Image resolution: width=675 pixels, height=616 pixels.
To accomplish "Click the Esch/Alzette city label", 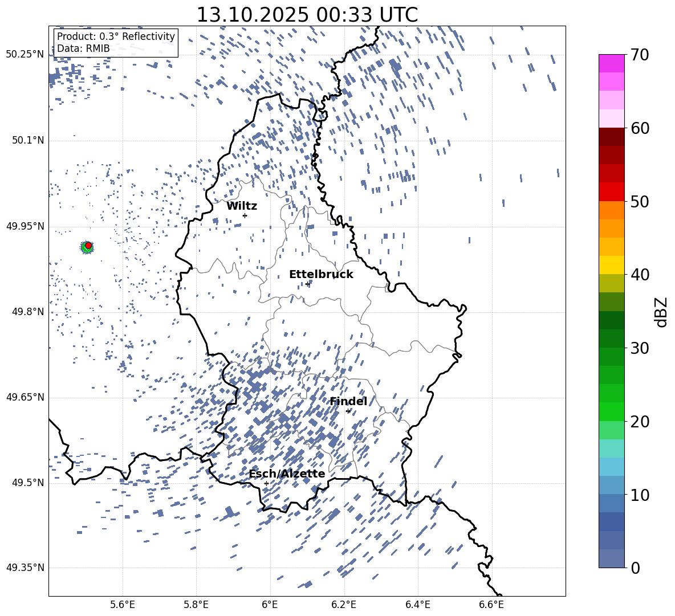I will pos(287,474).
